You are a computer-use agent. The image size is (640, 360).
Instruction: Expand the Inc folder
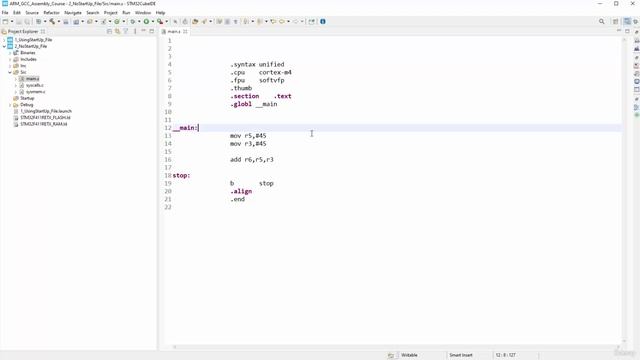click(10, 66)
